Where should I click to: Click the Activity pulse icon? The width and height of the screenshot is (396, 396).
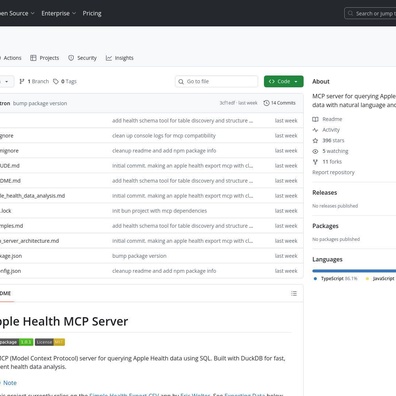tap(315, 130)
